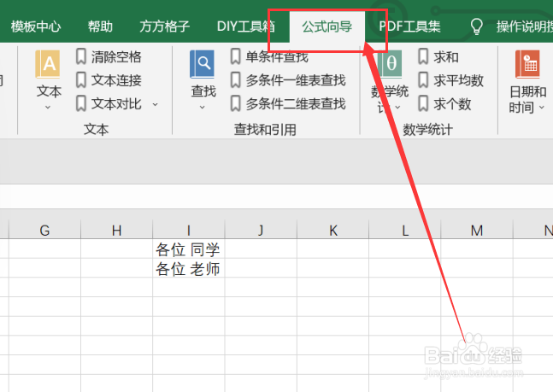Expand the 日期和时间 dropdown arrow
Image resolution: width=553 pixels, height=392 pixels.
(542, 107)
